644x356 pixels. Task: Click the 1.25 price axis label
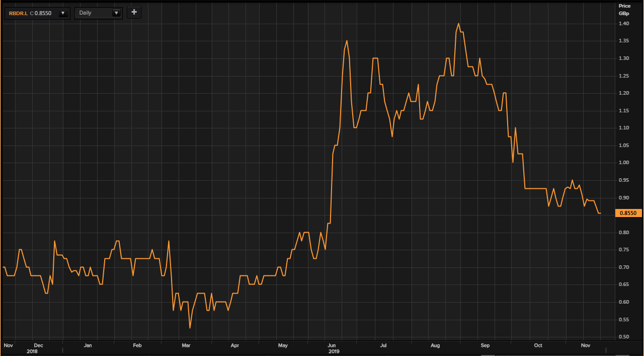pyautogui.click(x=624, y=76)
